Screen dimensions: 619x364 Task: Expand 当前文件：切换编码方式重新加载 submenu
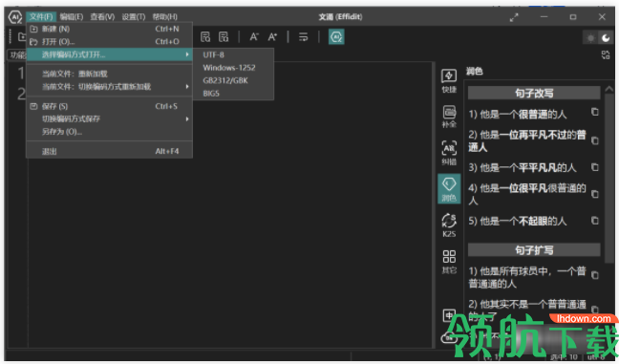(109, 86)
